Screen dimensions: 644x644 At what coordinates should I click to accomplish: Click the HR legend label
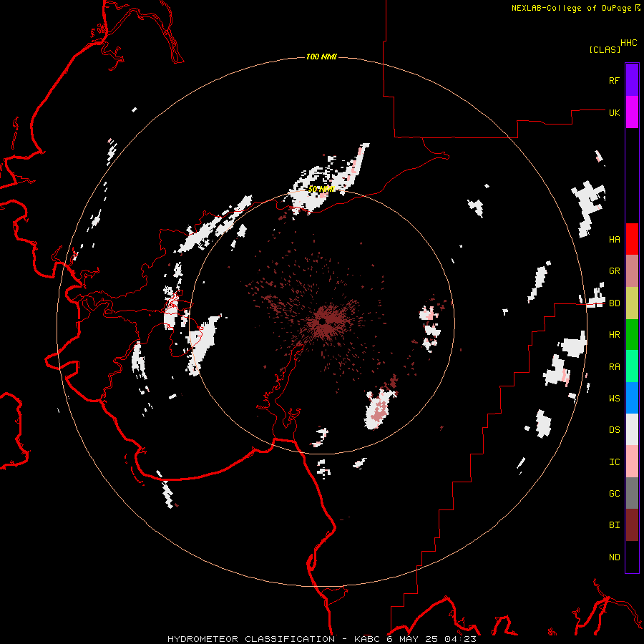tap(614, 335)
